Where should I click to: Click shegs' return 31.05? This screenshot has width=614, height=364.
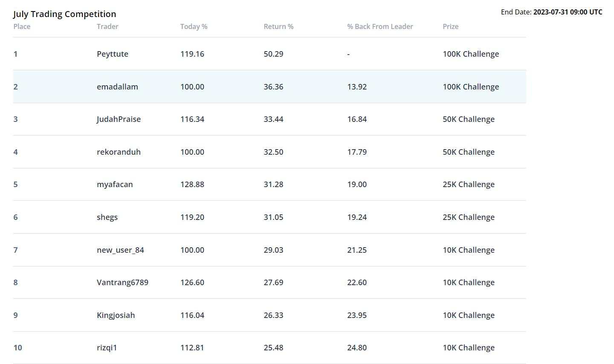pos(273,217)
